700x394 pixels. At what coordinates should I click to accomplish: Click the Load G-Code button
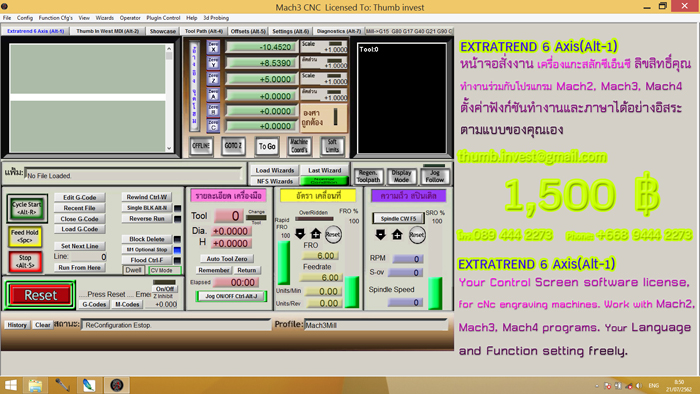click(x=79, y=229)
